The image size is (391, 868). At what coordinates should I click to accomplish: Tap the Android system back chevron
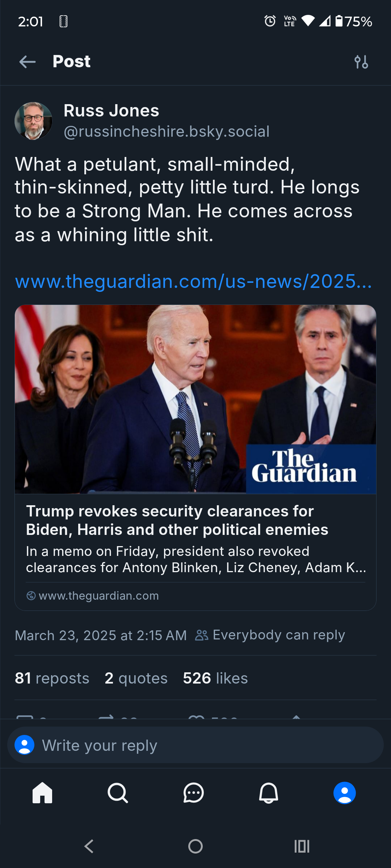pyautogui.click(x=89, y=846)
